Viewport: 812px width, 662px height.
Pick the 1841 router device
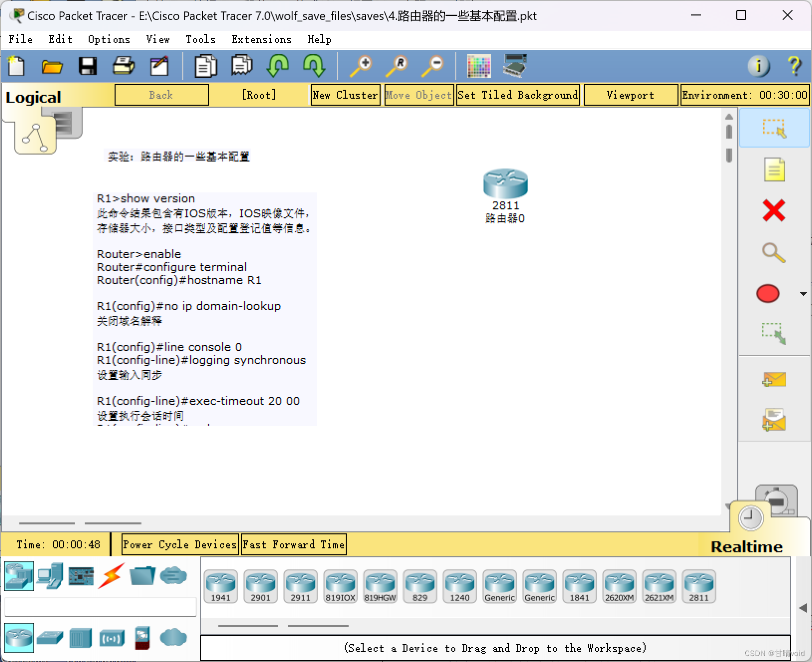pyautogui.click(x=579, y=586)
